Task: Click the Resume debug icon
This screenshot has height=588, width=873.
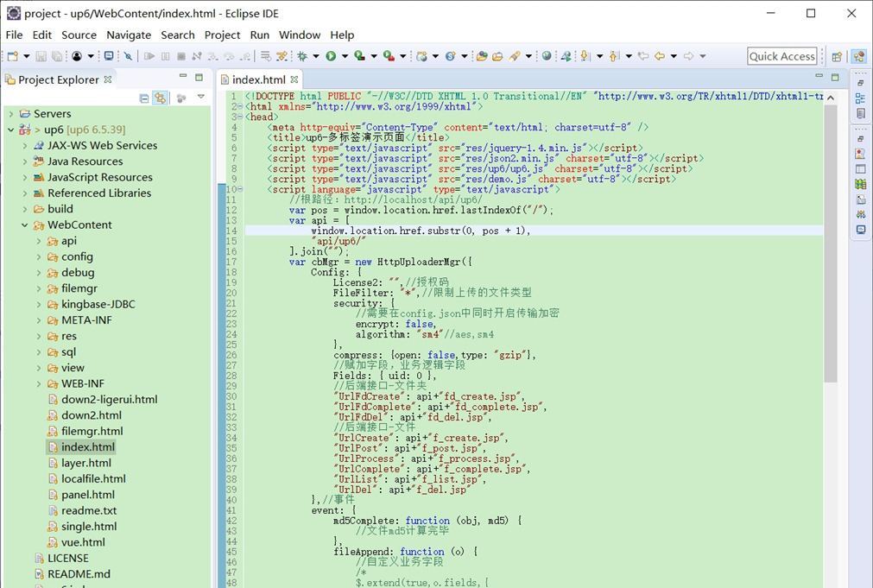Action: (x=149, y=56)
